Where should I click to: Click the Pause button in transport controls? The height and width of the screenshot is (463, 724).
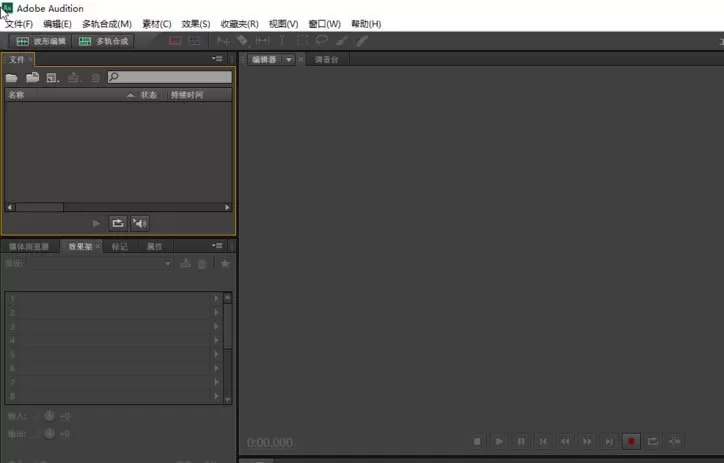(x=521, y=442)
